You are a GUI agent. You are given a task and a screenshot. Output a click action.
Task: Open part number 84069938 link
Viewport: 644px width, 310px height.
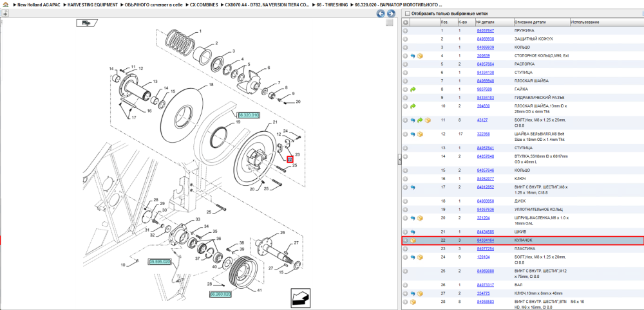tap(485, 39)
